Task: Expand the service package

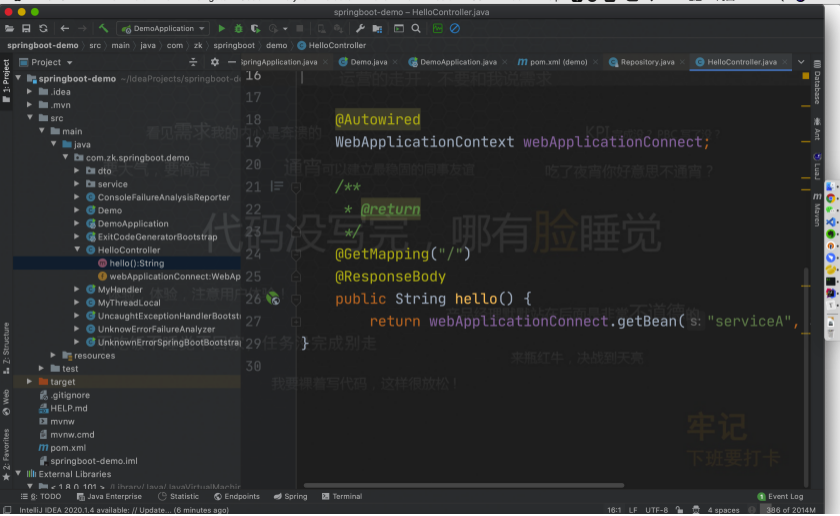Action: point(77,184)
